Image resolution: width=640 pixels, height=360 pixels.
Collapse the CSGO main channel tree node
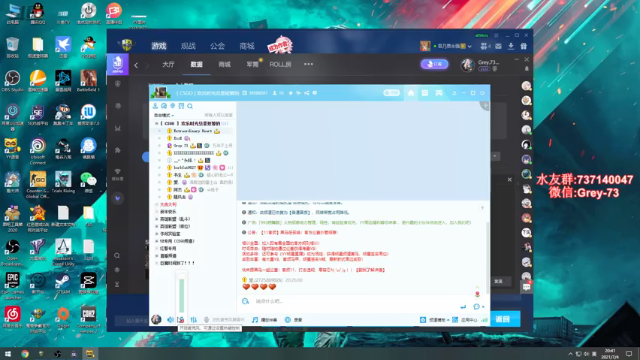[156, 123]
